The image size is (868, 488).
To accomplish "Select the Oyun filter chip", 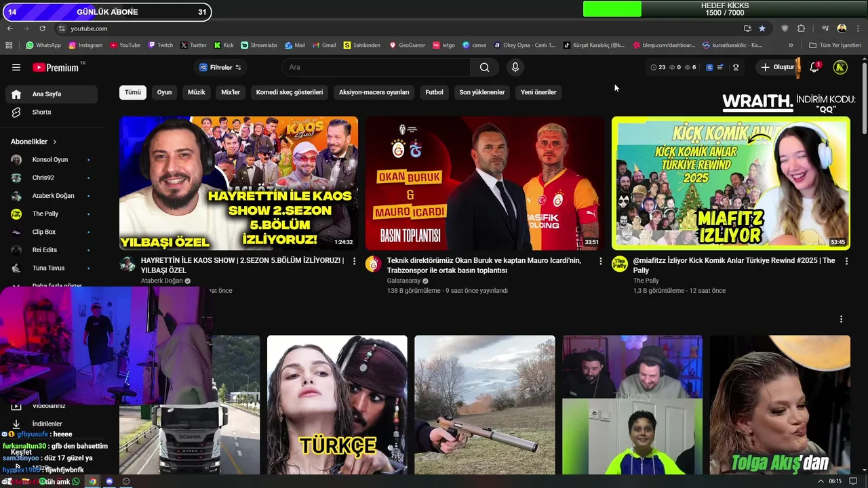I will pos(165,92).
